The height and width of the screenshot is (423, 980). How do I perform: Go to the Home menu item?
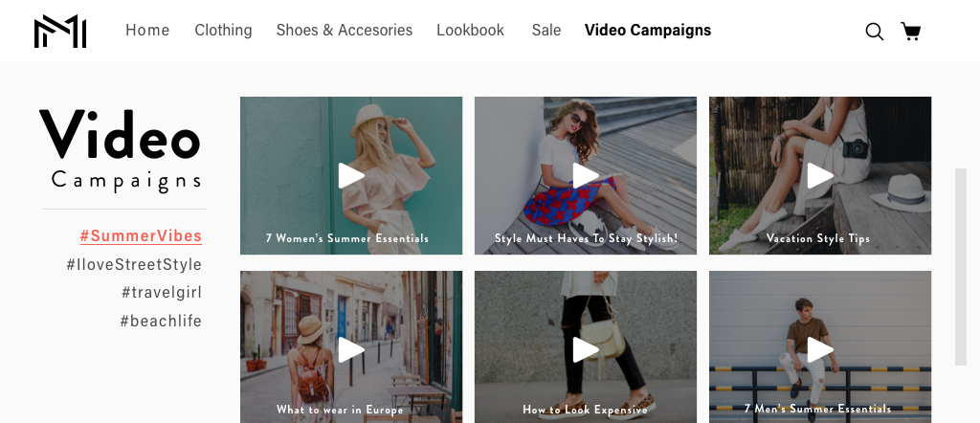(147, 30)
